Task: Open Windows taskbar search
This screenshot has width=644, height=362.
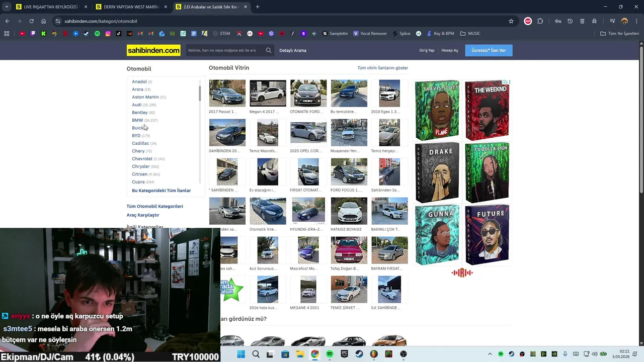Action: click(x=256, y=354)
